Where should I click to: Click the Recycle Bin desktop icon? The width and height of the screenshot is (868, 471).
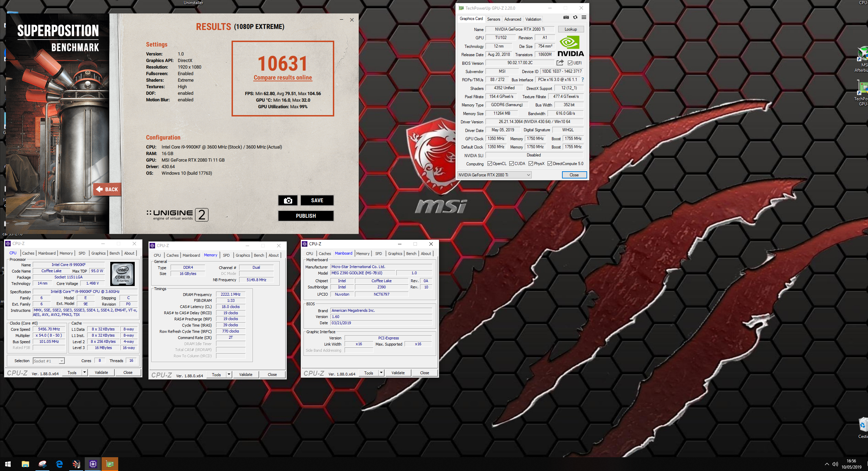tap(863, 428)
